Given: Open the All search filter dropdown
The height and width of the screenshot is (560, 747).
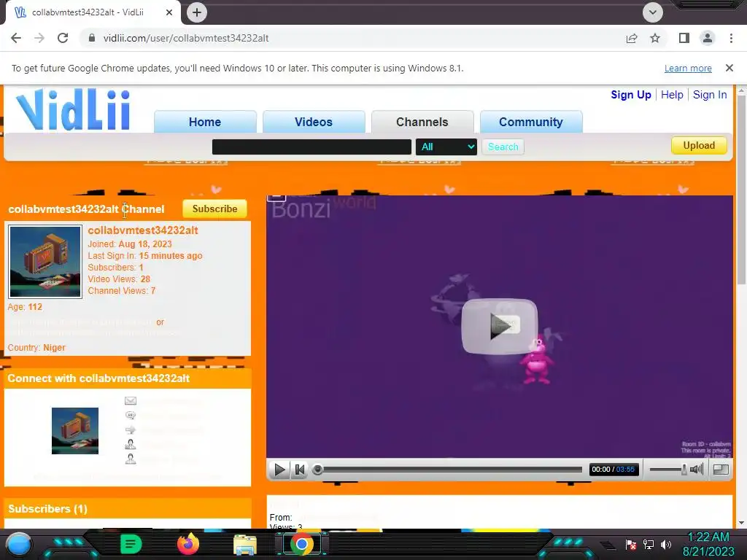Looking at the screenshot, I should click(446, 147).
